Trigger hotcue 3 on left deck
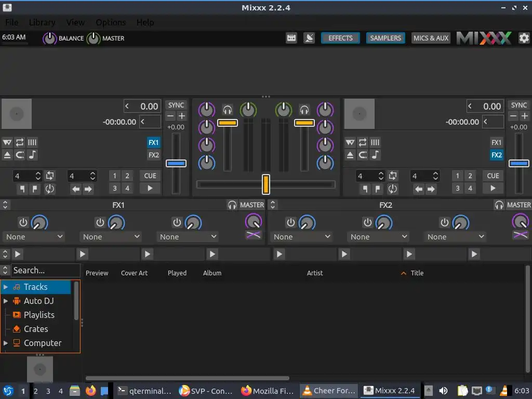The width and height of the screenshot is (532, 399). tap(115, 188)
